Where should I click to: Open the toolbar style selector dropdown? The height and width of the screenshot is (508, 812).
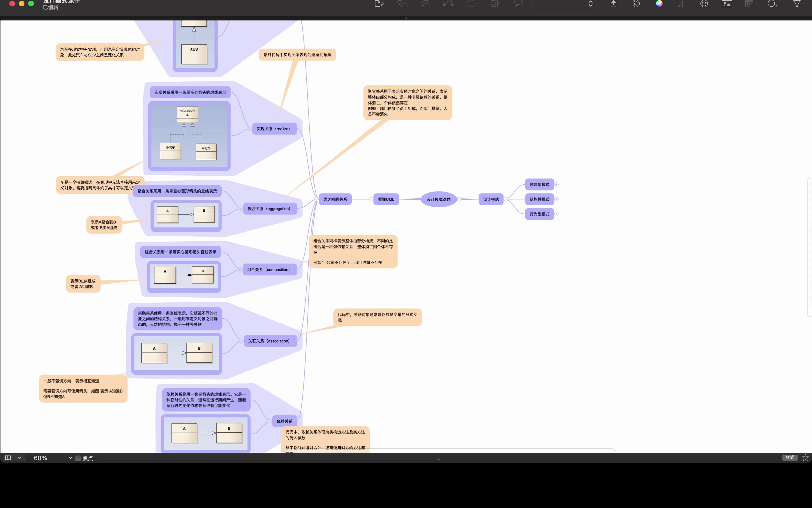pos(564,4)
